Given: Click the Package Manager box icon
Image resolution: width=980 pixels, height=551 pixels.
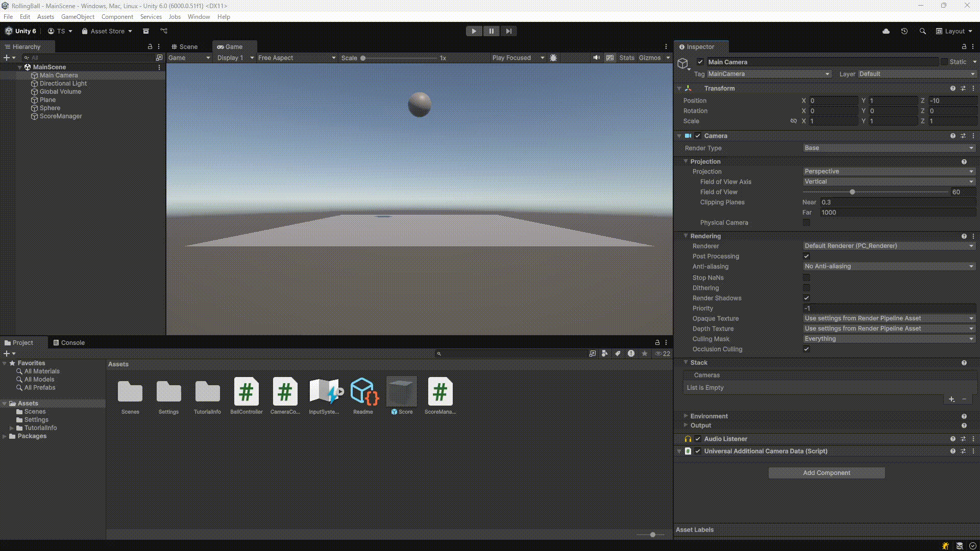Looking at the screenshot, I should (x=146, y=31).
